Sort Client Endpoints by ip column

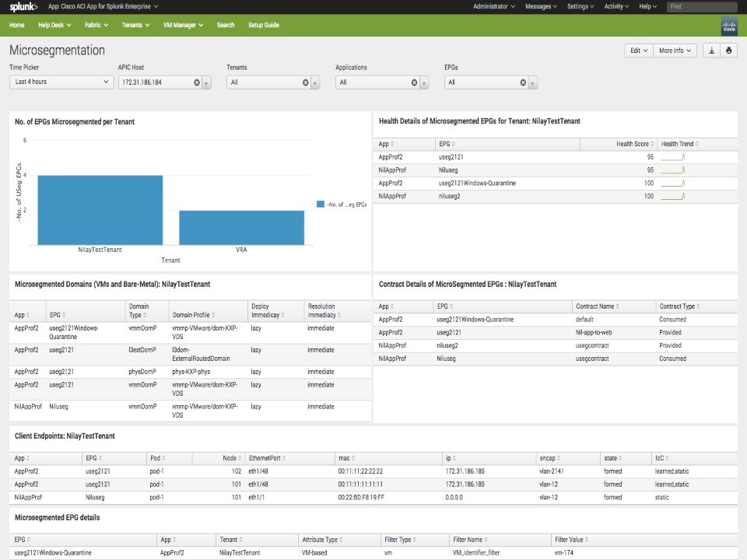(451, 458)
